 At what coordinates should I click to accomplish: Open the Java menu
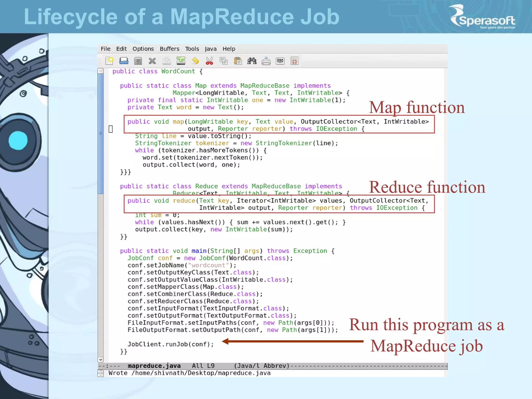tap(210, 49)
